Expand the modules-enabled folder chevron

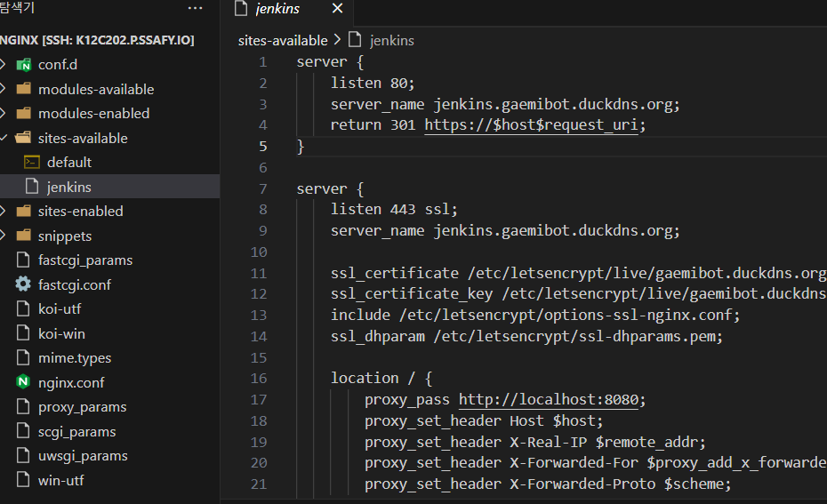point(4,113)
